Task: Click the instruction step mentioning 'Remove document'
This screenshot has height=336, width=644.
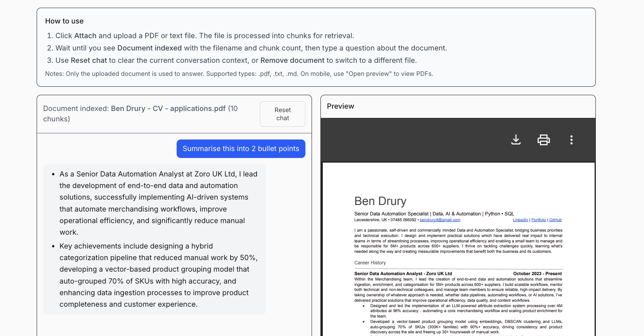Action: (x=236, y=60)
